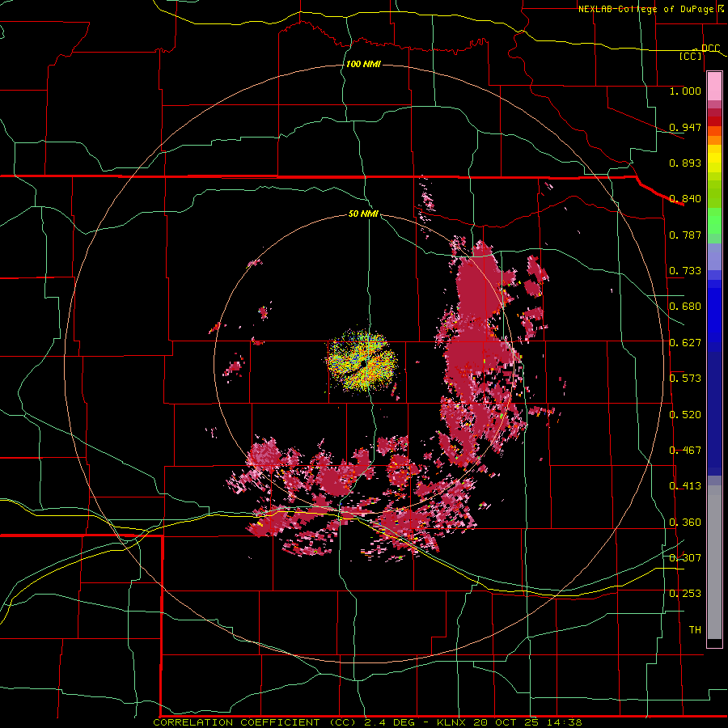Image resolution: width=728 pixels, height=728 pixels.
Task: Click the 0.787 legend label
Action: 685,235
